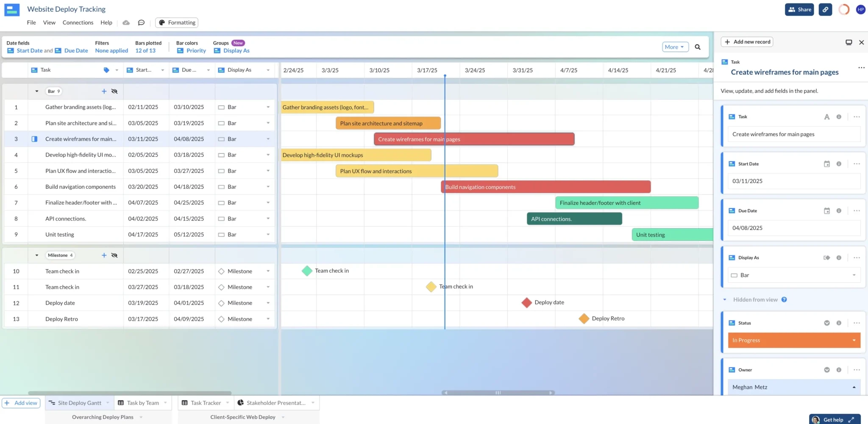Open the search magnifier in toolbar
Viewport: 868px width, 424px height.
click(698, 47)
